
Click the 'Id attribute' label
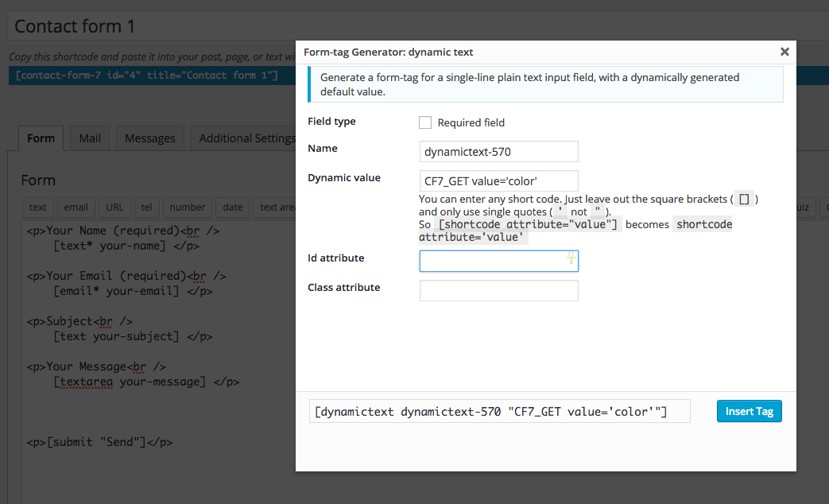pos(335,258)
